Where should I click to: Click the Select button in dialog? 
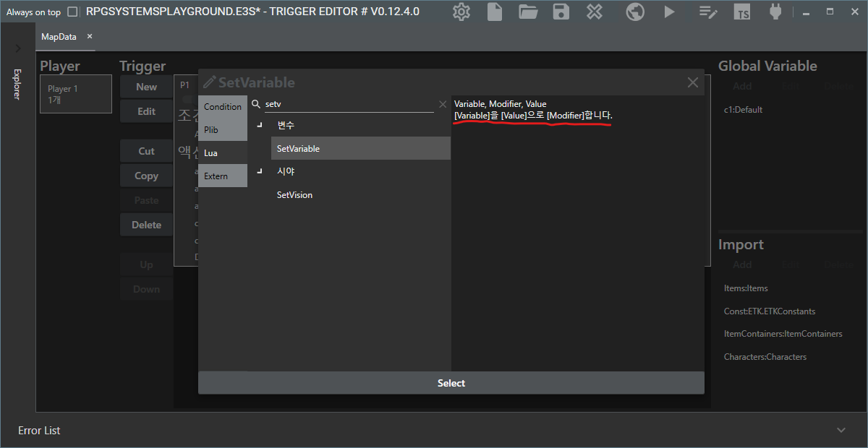[451, 383]
